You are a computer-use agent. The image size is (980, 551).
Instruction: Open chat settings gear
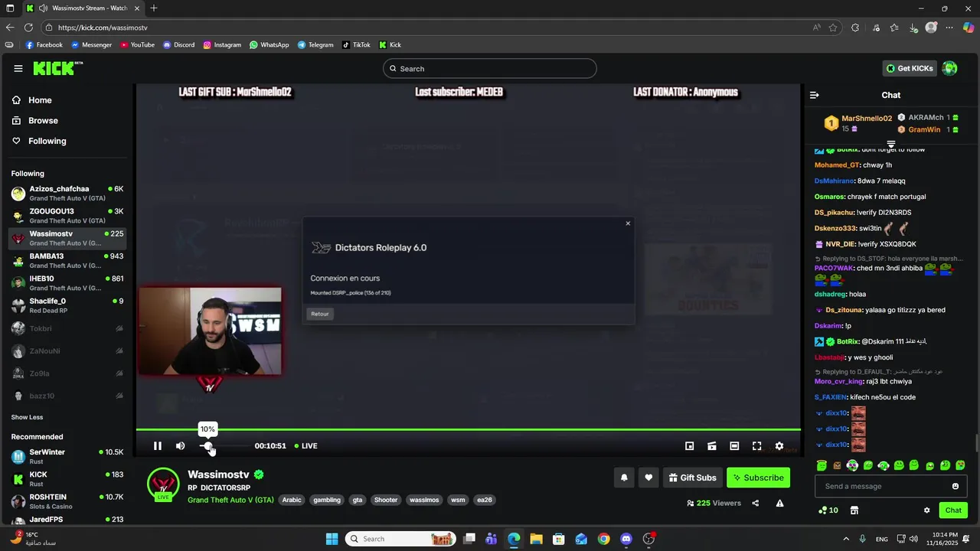926,510
